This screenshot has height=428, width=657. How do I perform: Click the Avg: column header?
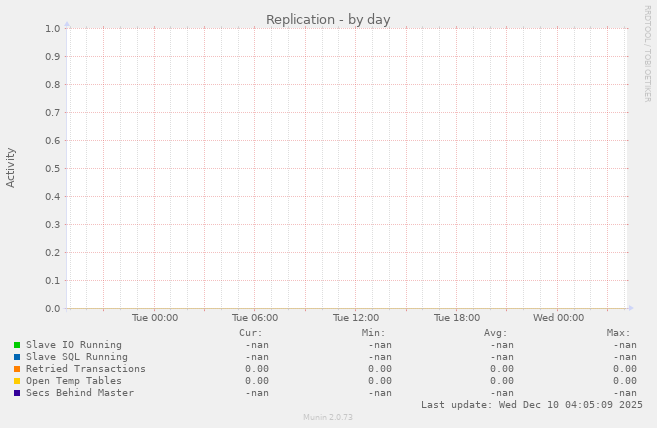coord(496,333)
